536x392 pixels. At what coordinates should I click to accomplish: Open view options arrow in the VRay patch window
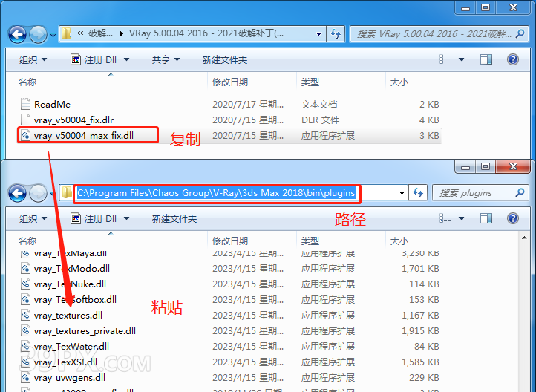click(x=461, y=59)
